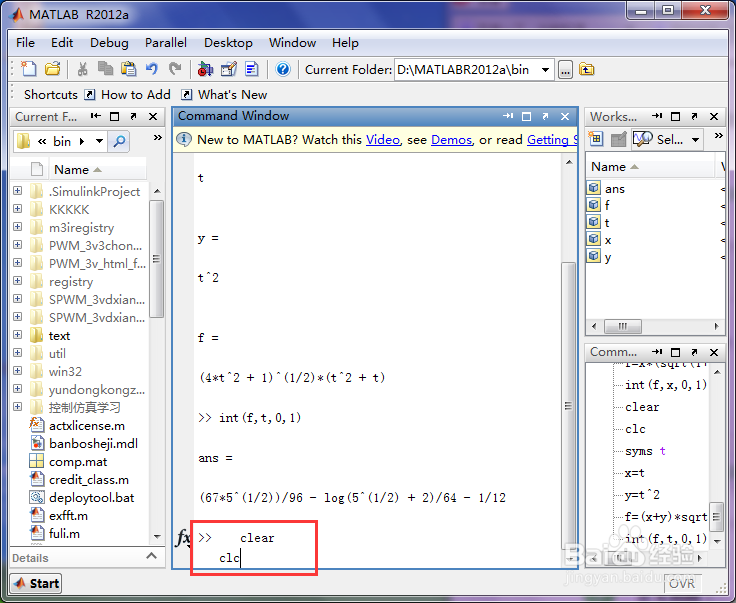The width and height of the screenshot is (736, 603).
Task: Open the Parallel menu
Action: pyautogui.click(x=166, y=43)
